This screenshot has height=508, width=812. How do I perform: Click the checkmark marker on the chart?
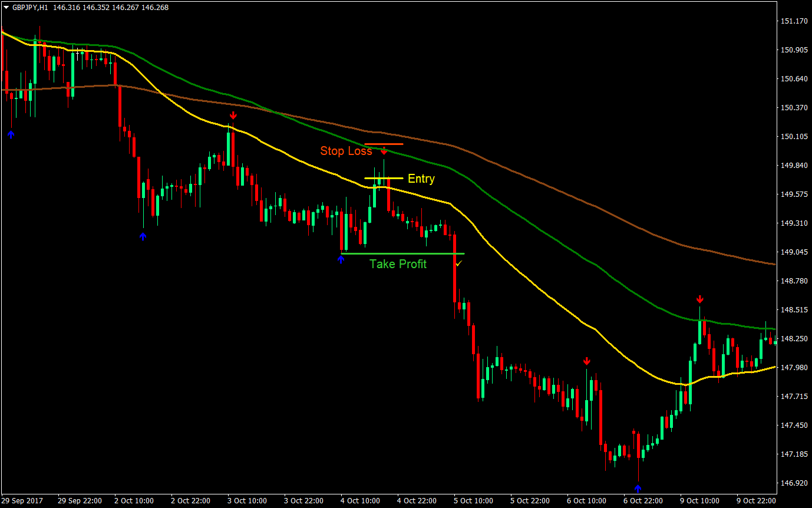click(x=458, y=264)
